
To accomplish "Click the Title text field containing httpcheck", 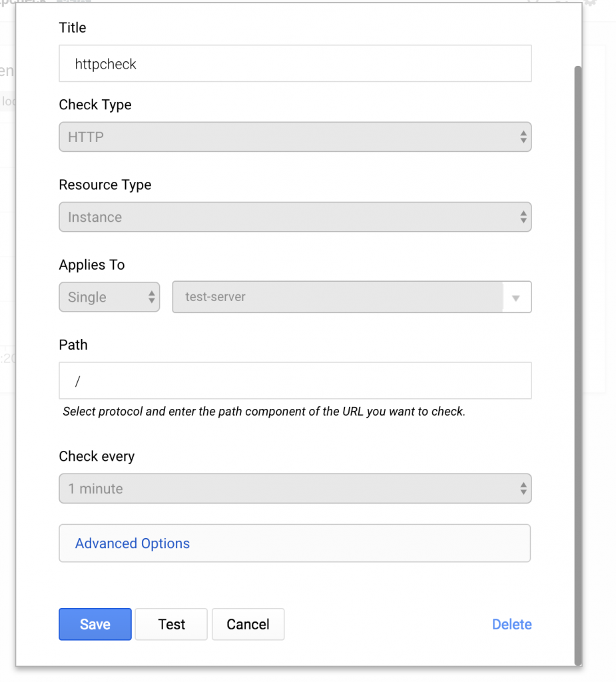I will (294, 64).
